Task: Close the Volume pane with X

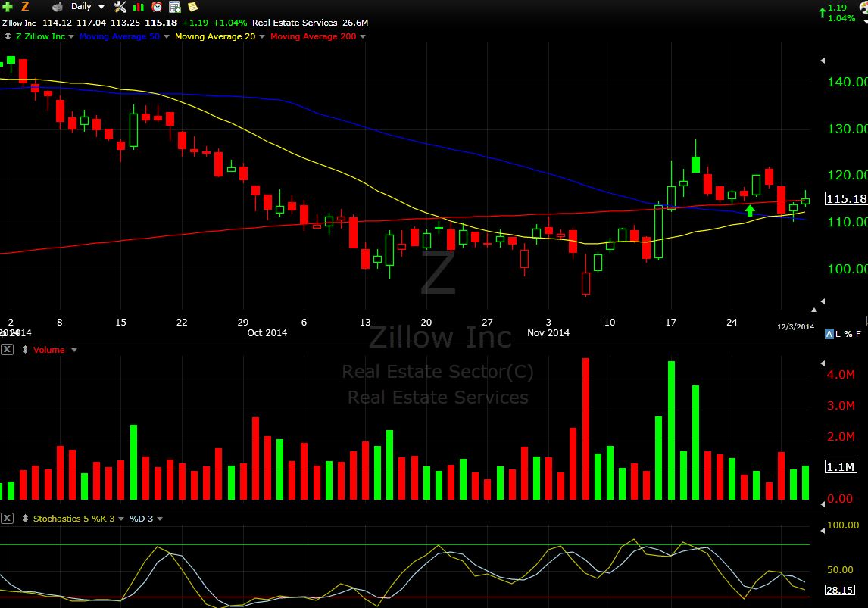Action: click(x=7, y=349)
